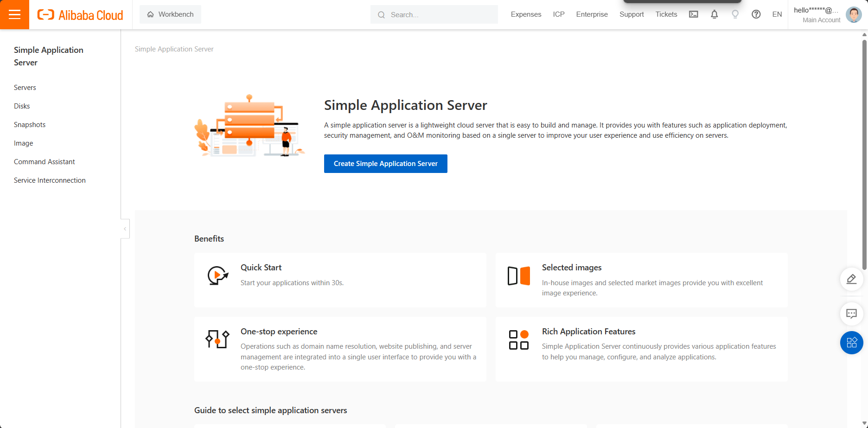
Task: Open the Enterprise menu
Action: 592,14
